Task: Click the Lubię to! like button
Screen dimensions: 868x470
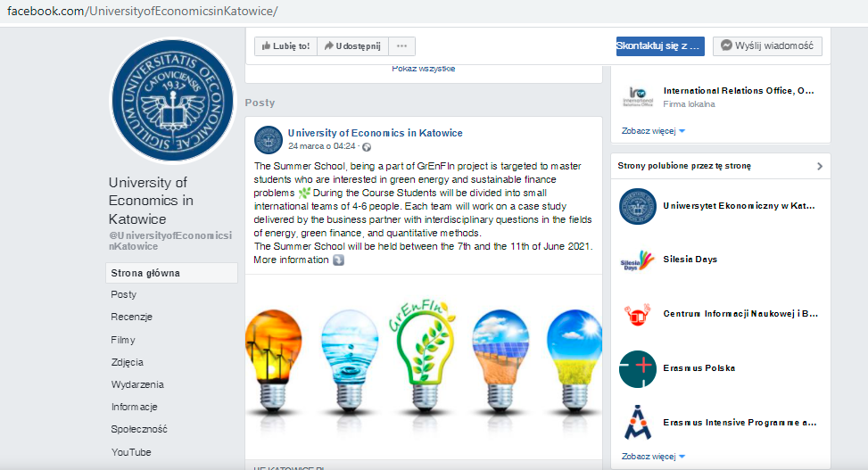Action: coord(285,46)
